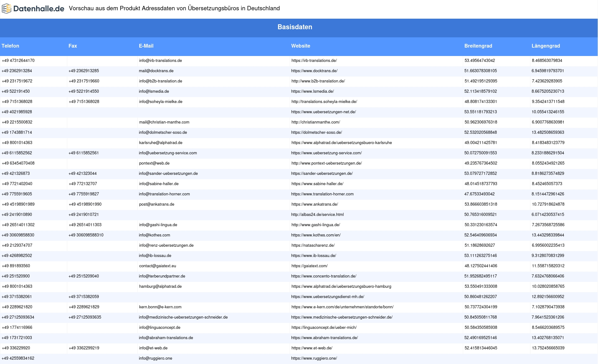
Task: Select email karlsruhe@alphatrad.de
Action: click(x=161, y=143)
